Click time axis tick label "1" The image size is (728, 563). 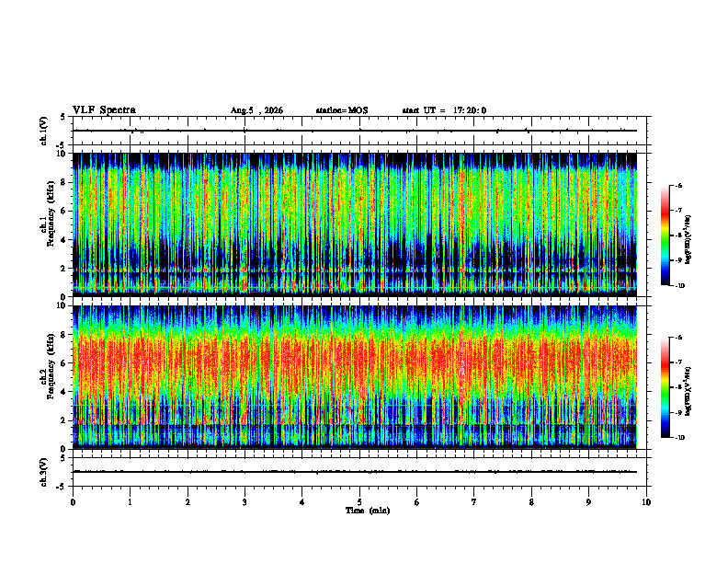[130, 502]
